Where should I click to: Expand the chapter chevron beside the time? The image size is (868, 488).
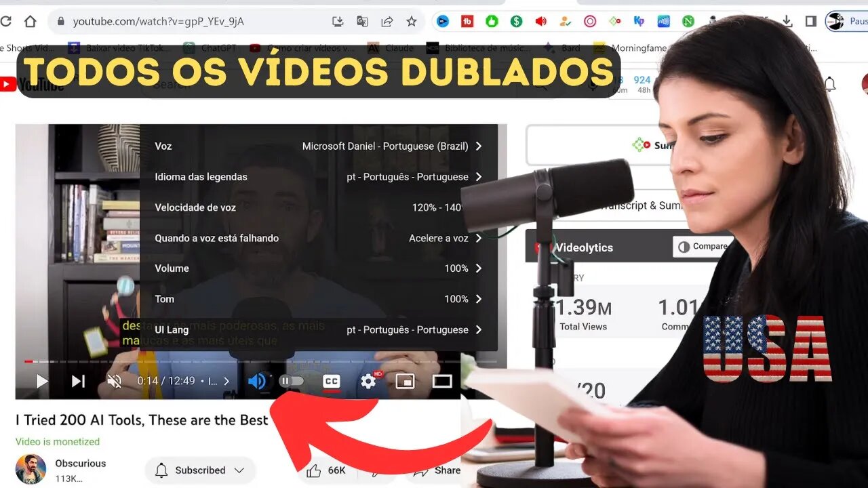(226, 382)
